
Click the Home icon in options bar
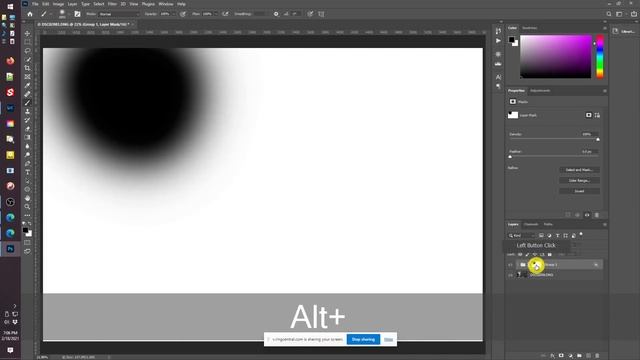coord(30,14)
